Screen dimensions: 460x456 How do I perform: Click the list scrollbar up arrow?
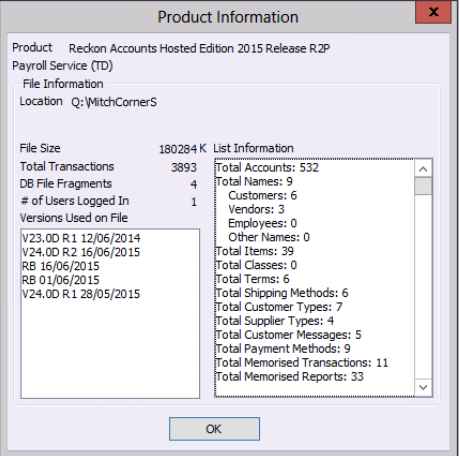coord(423,169)
